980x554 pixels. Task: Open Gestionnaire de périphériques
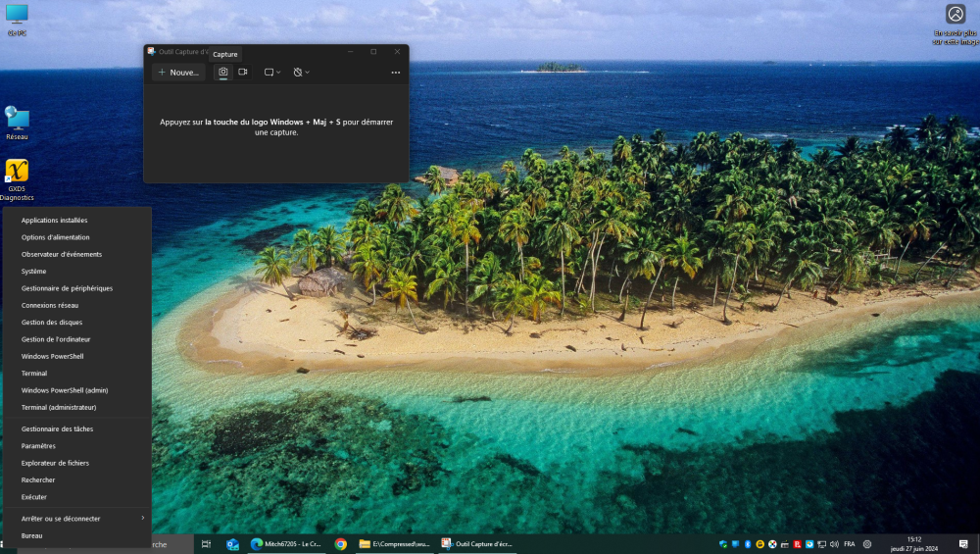(67, 288)
